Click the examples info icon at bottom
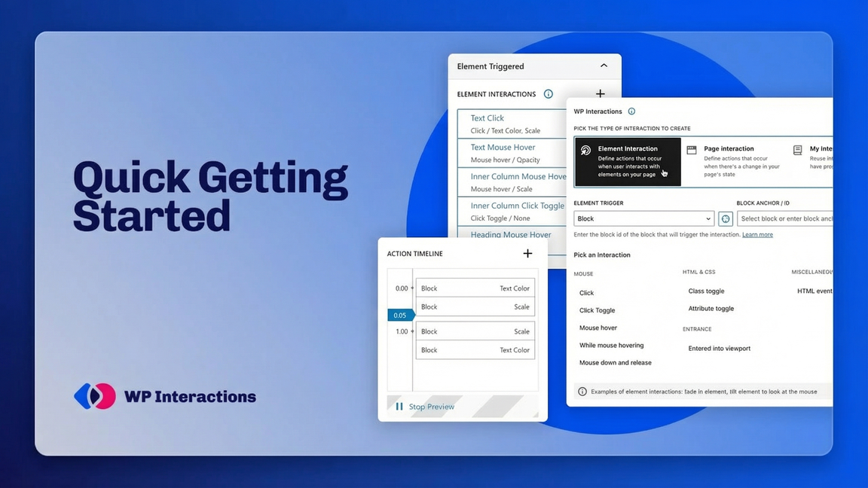Viewport: 868px width, 488px height. point(582,391)
